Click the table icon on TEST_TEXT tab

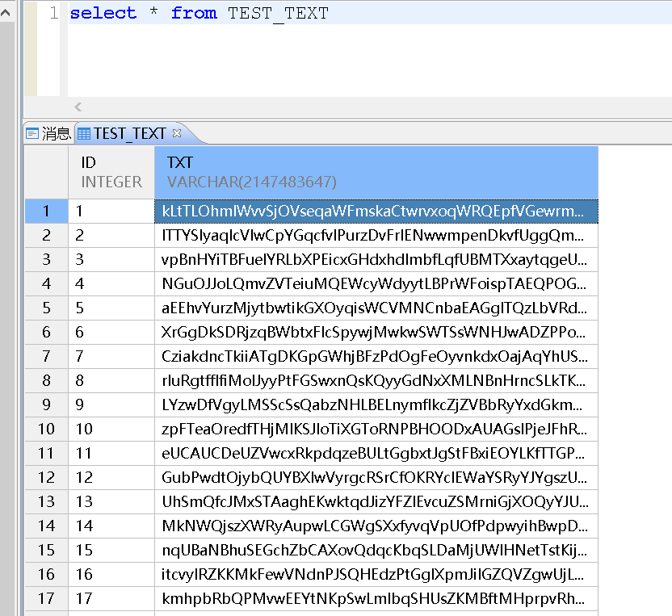(x=84, y=134)
